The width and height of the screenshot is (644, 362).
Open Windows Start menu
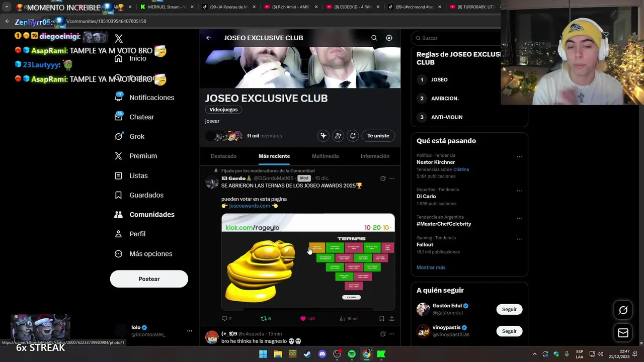pyautogui.click(x=263, y=354)
